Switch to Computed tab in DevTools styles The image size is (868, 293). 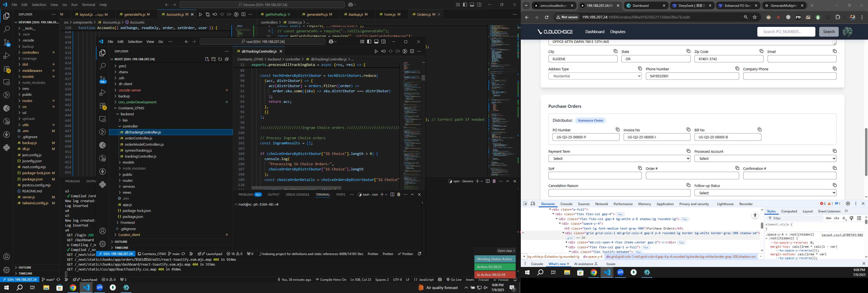click(x=789, y=211)
